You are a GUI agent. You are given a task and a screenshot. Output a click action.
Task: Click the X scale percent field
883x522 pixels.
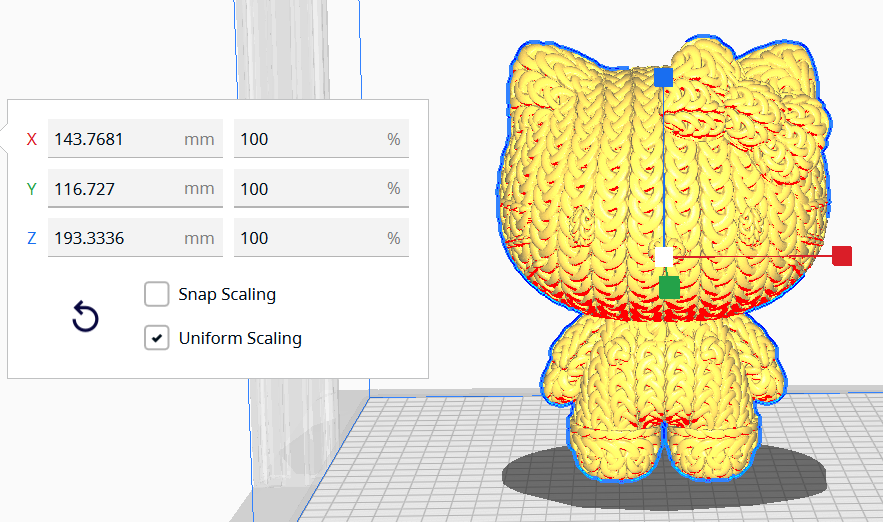(321, 139)
